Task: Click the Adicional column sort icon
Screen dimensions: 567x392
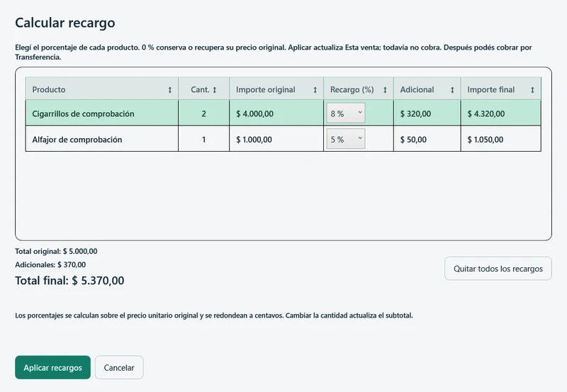Action: 452,90
